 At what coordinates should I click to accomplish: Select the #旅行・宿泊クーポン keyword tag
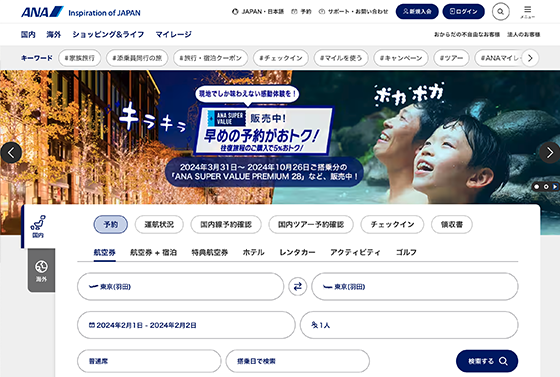[211, 58]
